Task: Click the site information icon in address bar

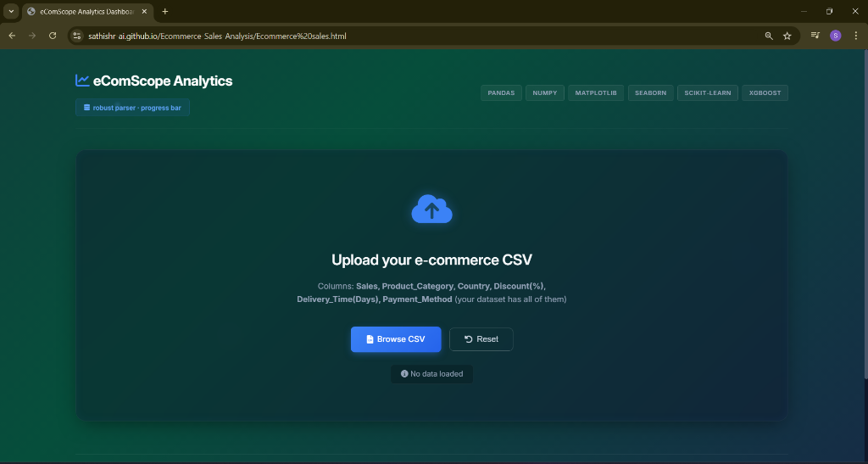Action: point(76,36)
